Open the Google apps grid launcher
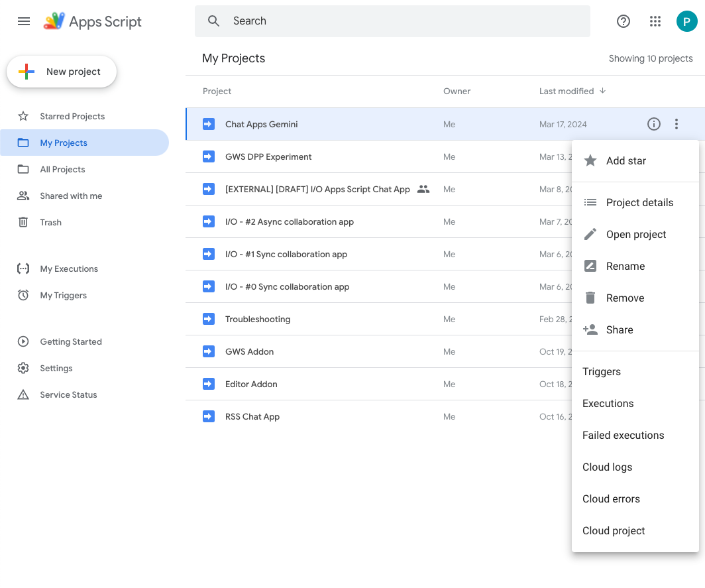Viewport: 705px width, 588px height. pos(655,21)
